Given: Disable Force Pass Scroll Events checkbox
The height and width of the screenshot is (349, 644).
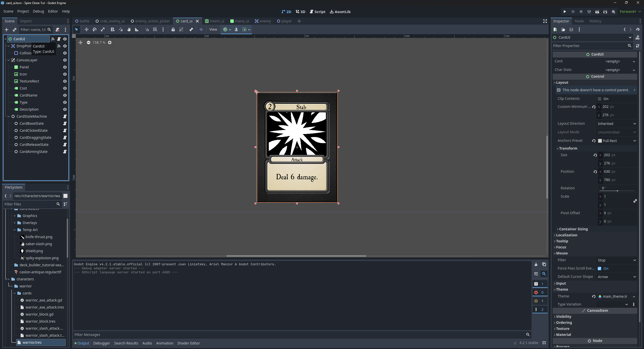Looking at the screenshot, I should tap(599, 269).
